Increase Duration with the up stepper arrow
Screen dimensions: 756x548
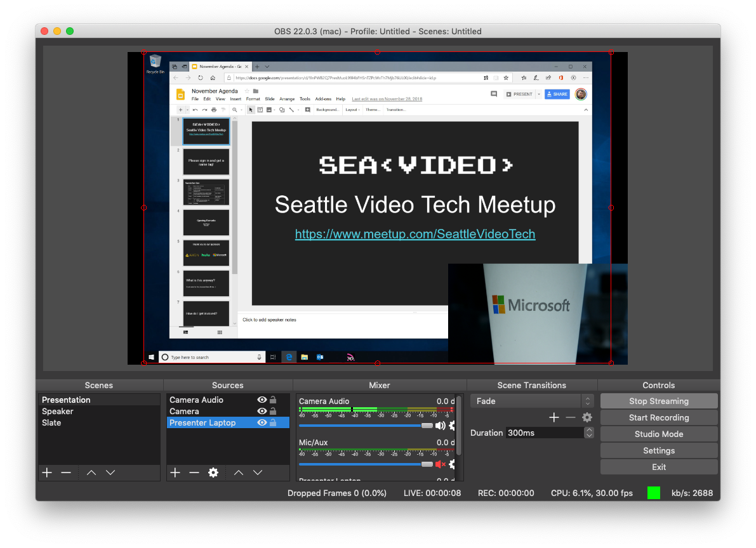(x=589, y=430)
